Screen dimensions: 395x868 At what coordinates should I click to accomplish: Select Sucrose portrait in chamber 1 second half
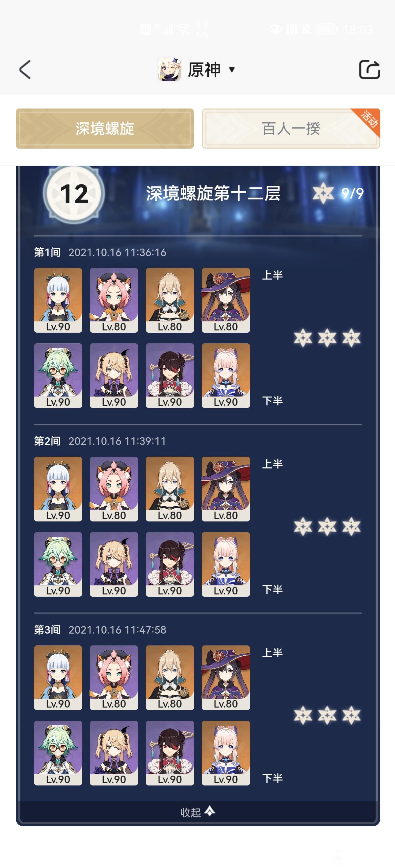(58, 376)
